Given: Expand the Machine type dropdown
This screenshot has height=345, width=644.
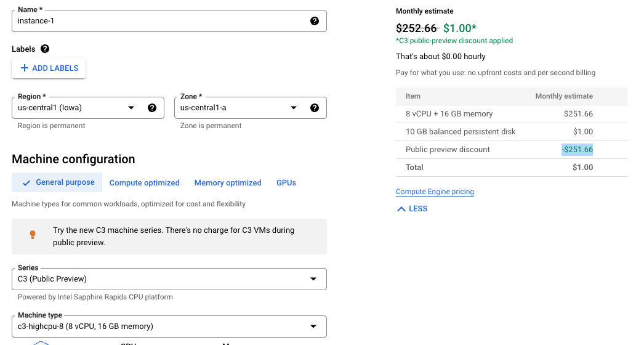Looking at the screenshot, I should 169,327.
